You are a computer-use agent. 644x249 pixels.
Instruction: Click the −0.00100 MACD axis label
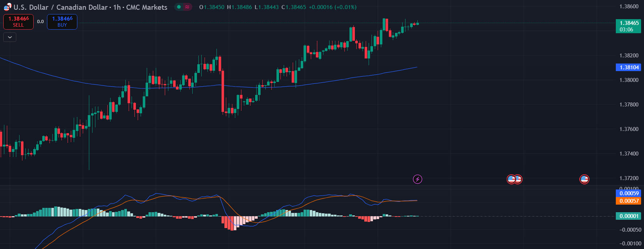tap(630, 244)
